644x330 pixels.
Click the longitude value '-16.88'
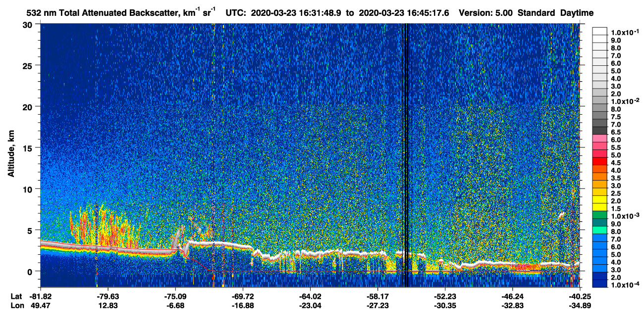click(243, 306)
